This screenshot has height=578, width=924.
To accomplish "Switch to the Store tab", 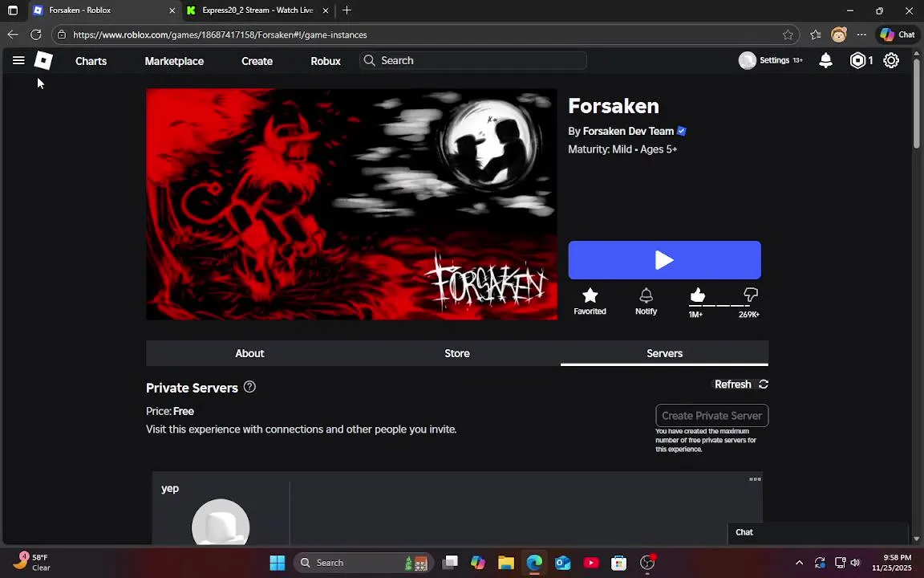I will (456, 352).
